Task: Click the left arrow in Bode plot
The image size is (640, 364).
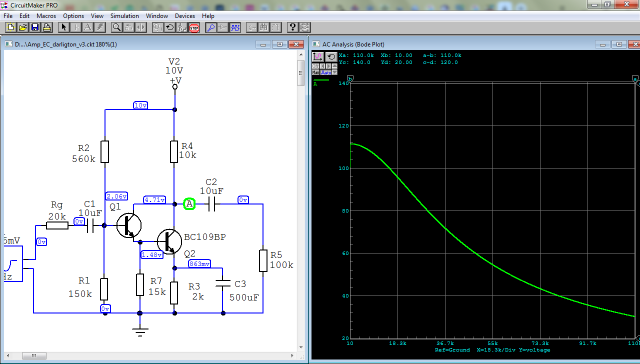Action: (322, 66)
